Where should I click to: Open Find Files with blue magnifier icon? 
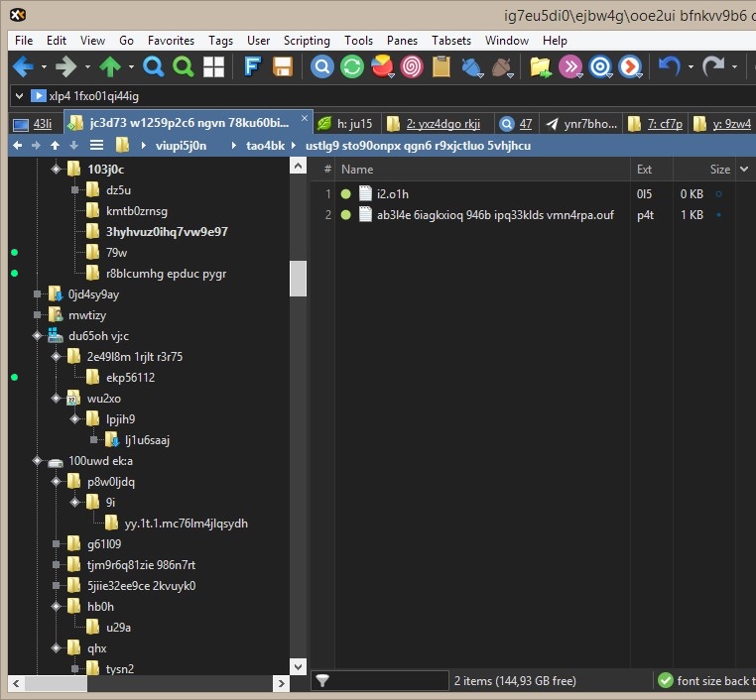click(x=153, y=67)
